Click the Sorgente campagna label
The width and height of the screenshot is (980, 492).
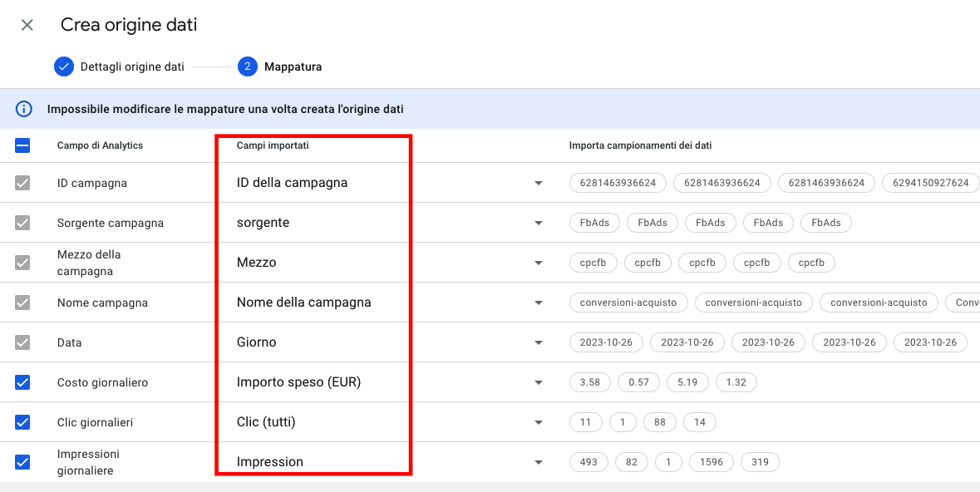tap(110, 224)
